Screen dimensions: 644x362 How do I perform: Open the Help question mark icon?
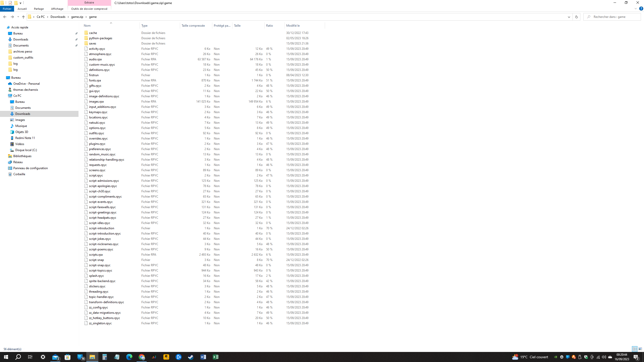[641, 9]
